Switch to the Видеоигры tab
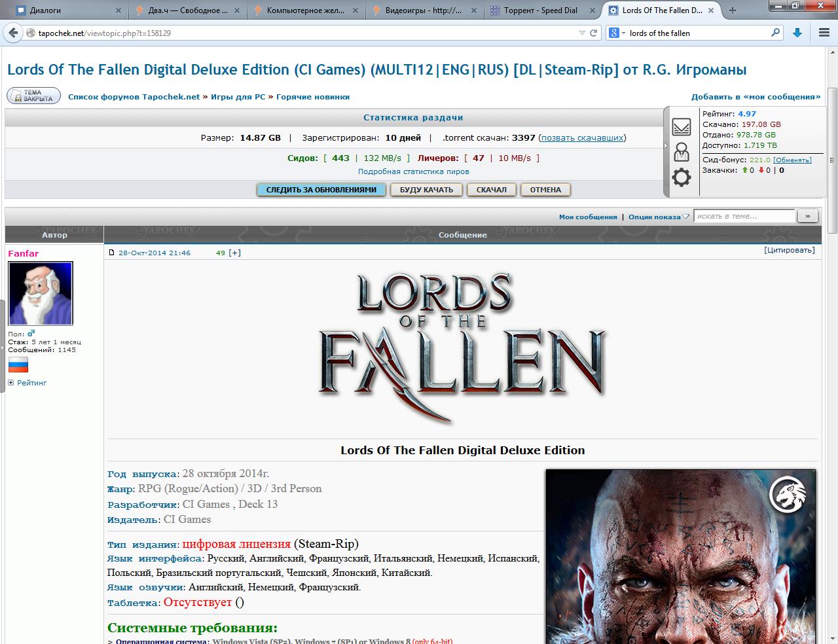Image resolution: width=838 pixels, height=644 pixels. click(x=424, y=10)
